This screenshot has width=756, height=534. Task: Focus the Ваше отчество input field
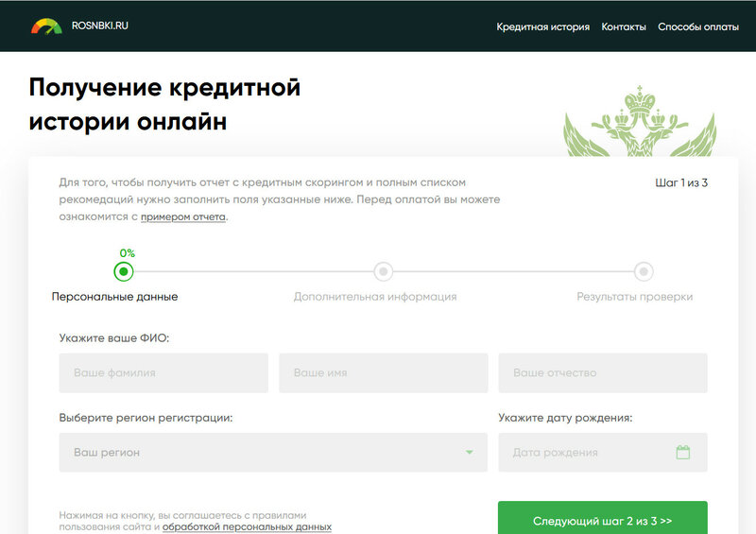[x=603, y=373]
